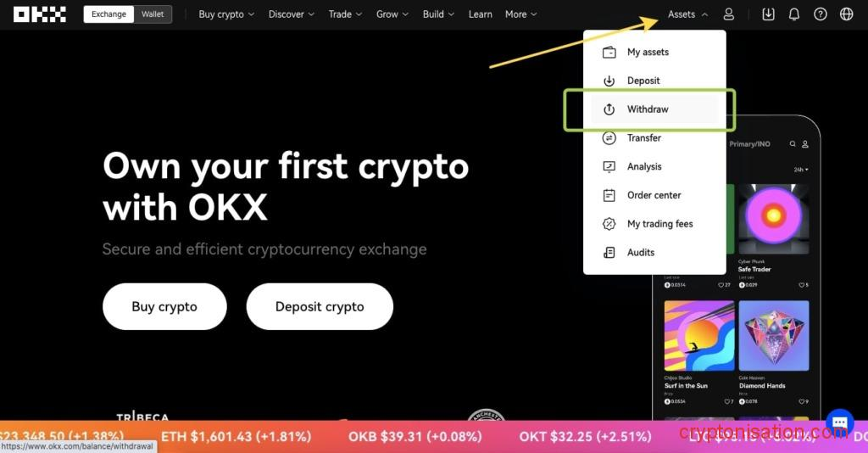Open the help question mark icon
The width and height of the screenshot is (868, 453).
821,14
